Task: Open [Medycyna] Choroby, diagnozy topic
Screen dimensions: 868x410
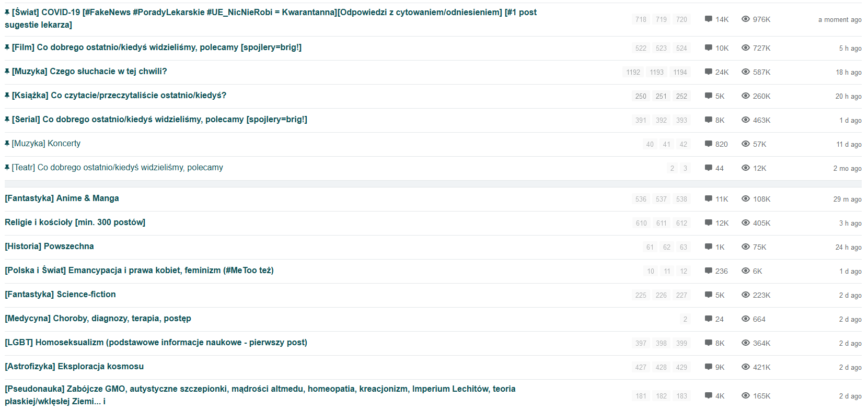Action: pyautogui.click(x=98, y=318)
